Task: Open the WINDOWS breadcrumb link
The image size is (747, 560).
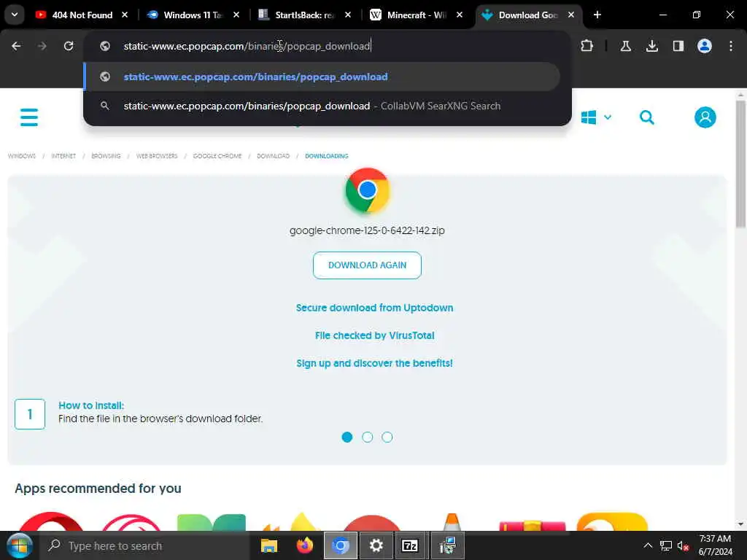Action: [x=21, y=156]
